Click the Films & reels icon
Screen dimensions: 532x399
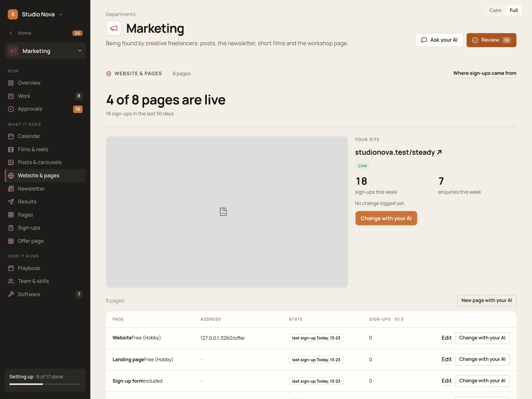point(11,150)
